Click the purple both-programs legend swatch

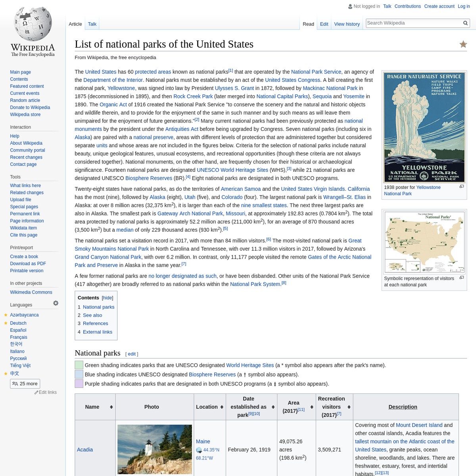pyautogui.click(x=79, y=384)
